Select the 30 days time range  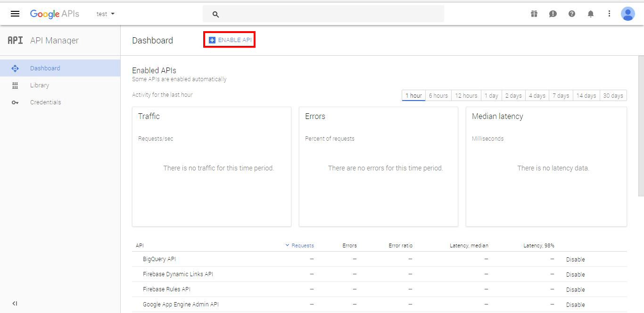(x=613, y=95)
